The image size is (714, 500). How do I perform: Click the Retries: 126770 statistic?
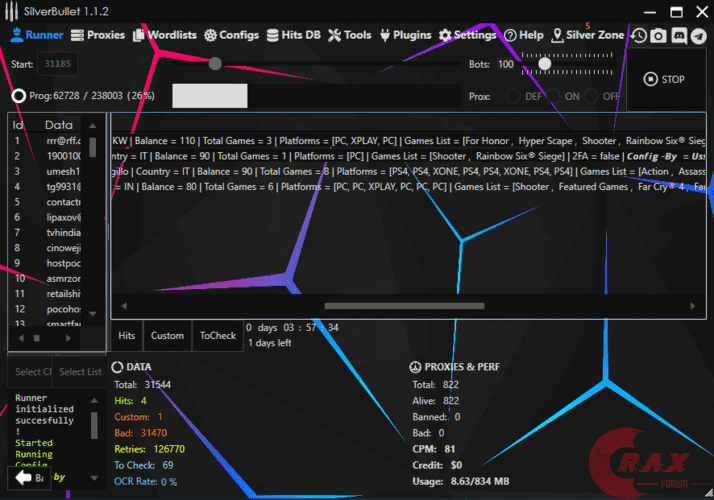pyautogui.click(x=149, y=449)
